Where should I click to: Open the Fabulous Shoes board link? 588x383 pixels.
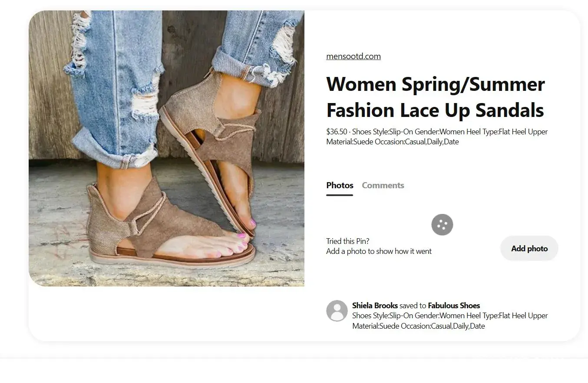pyautogui.click(x=454, y=306)
